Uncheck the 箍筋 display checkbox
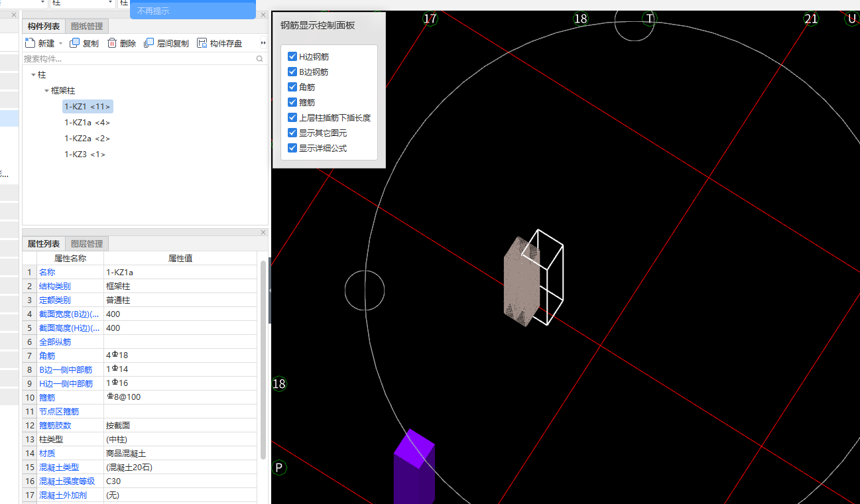 pyautogui.click(x=292, y=102)
